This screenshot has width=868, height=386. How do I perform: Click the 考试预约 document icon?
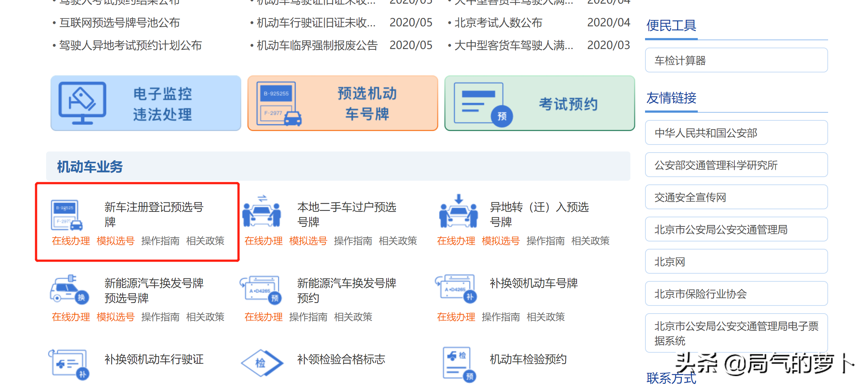(483, 105)
